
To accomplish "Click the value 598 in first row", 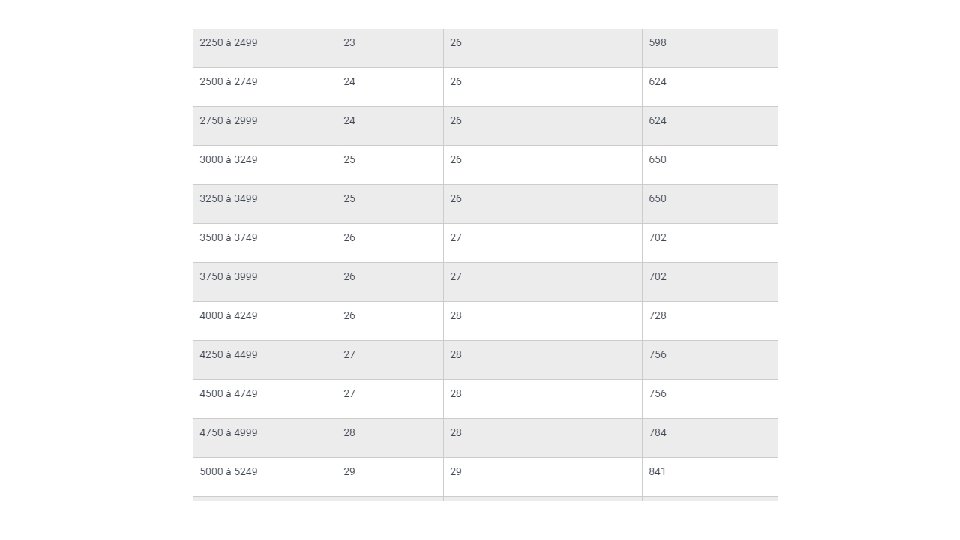I will pyautogui.click(x=658, y=43).
